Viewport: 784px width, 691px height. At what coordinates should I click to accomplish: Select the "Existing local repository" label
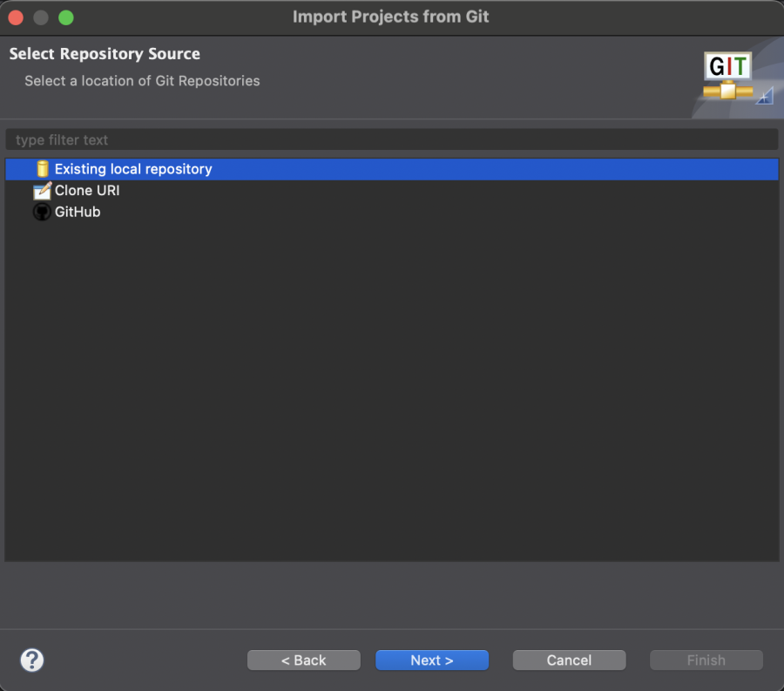[x=133, y=169]
